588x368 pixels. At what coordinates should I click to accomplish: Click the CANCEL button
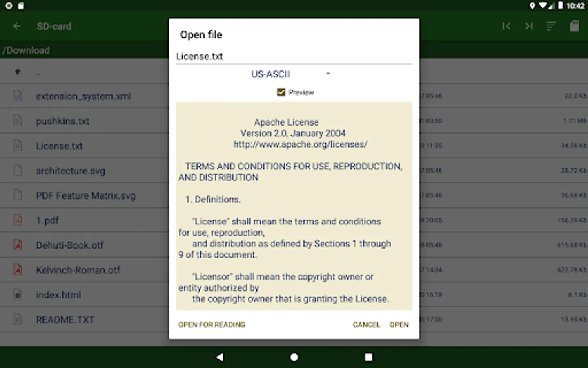click(x=366, y=325)
